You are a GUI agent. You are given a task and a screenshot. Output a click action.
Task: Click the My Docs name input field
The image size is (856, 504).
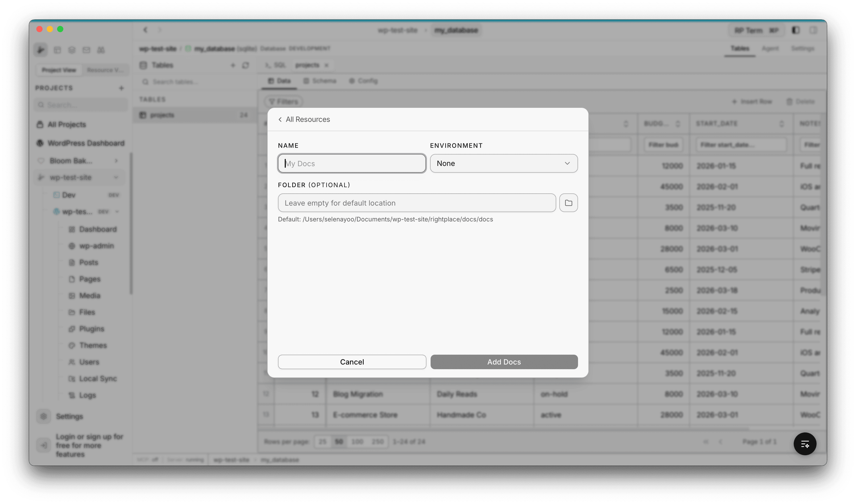coord(351,163)
